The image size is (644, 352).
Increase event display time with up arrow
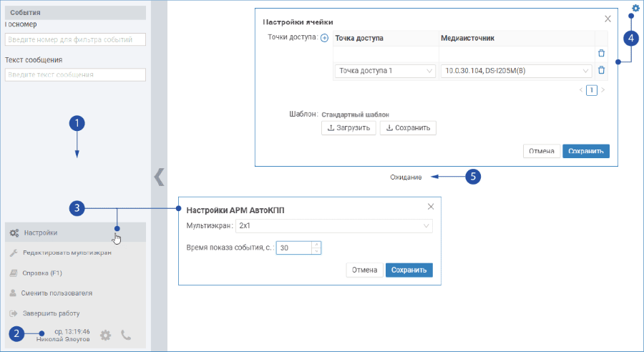point(316,245)
